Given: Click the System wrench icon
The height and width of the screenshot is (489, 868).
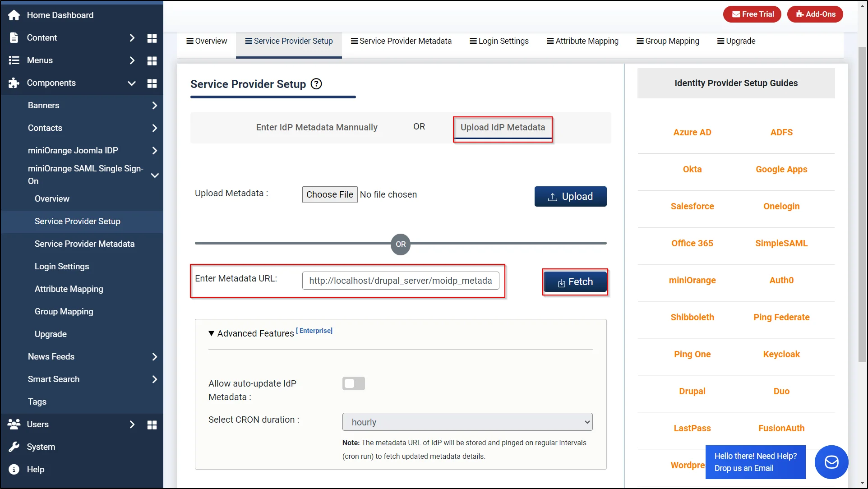Looking at the screenshot, I should point(14,447).
